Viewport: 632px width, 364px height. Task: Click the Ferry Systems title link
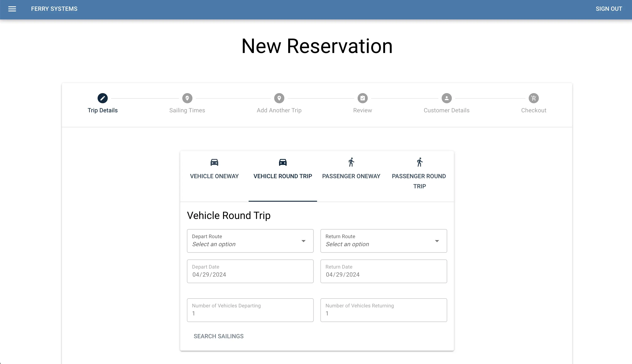54,9
